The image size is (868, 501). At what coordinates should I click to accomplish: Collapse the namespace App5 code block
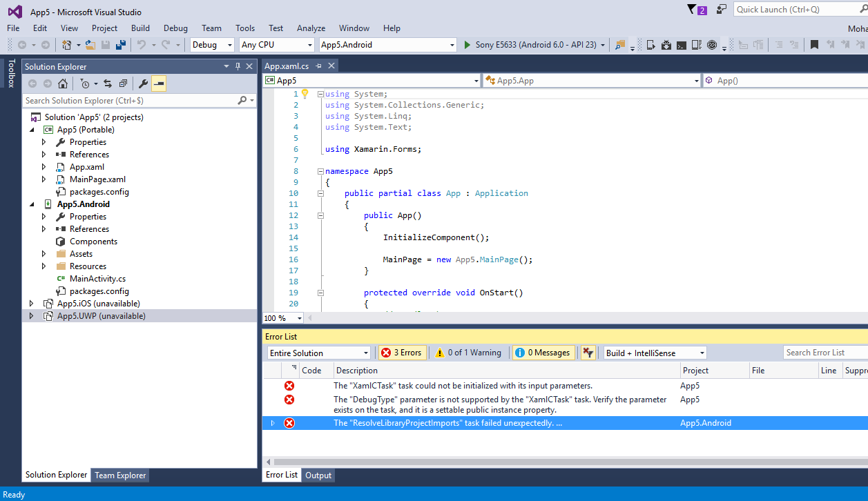(320, 171)
